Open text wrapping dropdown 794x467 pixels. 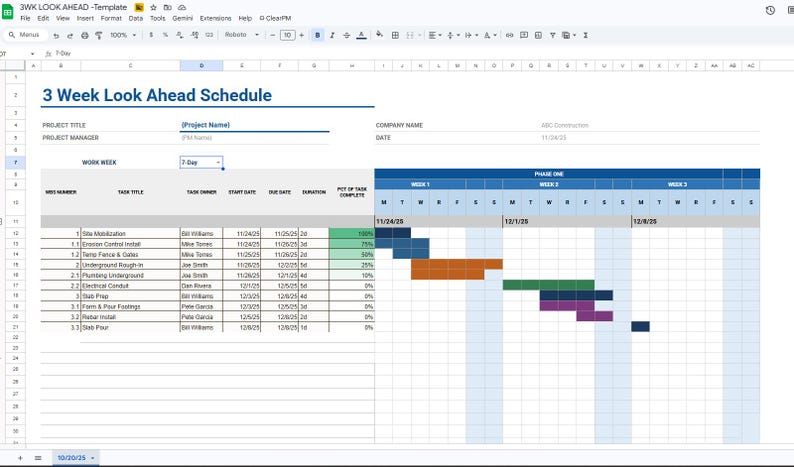click(x=471, y=35)
